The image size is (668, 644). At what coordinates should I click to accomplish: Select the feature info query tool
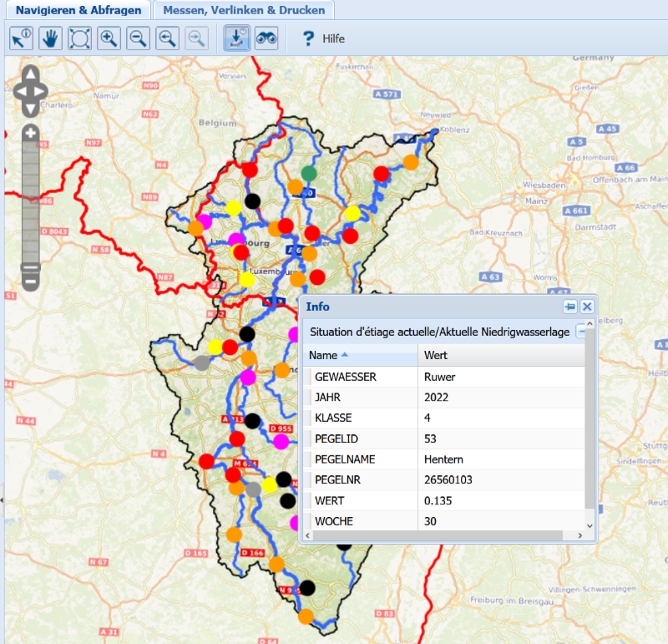click(x=21, y=38)
